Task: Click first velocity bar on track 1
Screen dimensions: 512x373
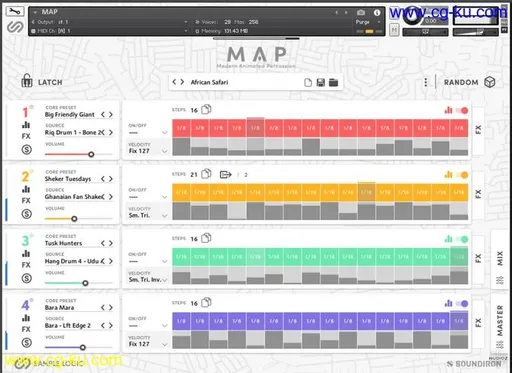Action: (x=181, y=146)
